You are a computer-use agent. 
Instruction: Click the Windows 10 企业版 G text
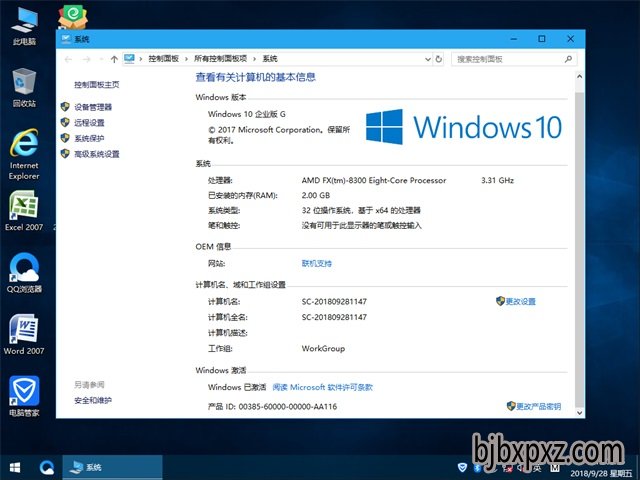pyautogui.click(x=247, y=114)
